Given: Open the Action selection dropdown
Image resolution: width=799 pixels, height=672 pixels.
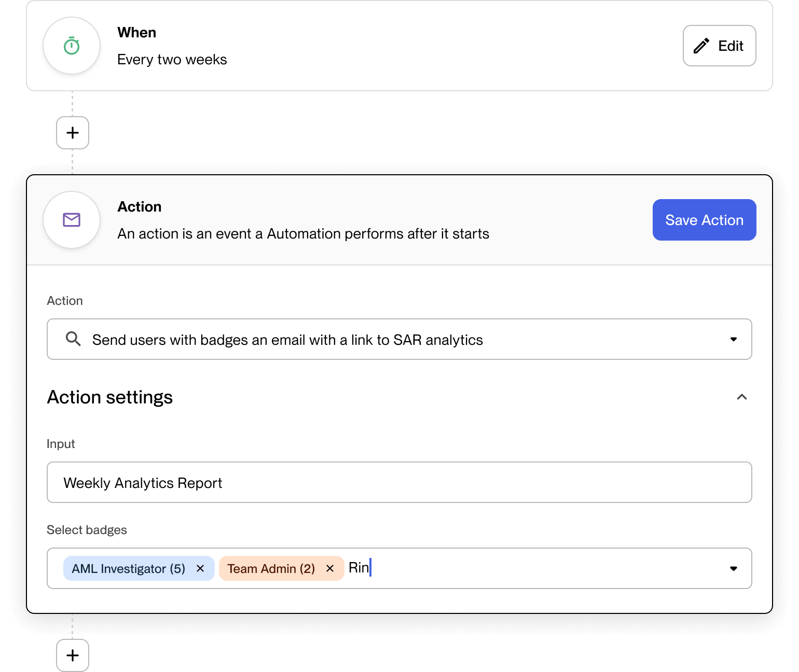Looking at the screenshot, I should click(399, 339).
